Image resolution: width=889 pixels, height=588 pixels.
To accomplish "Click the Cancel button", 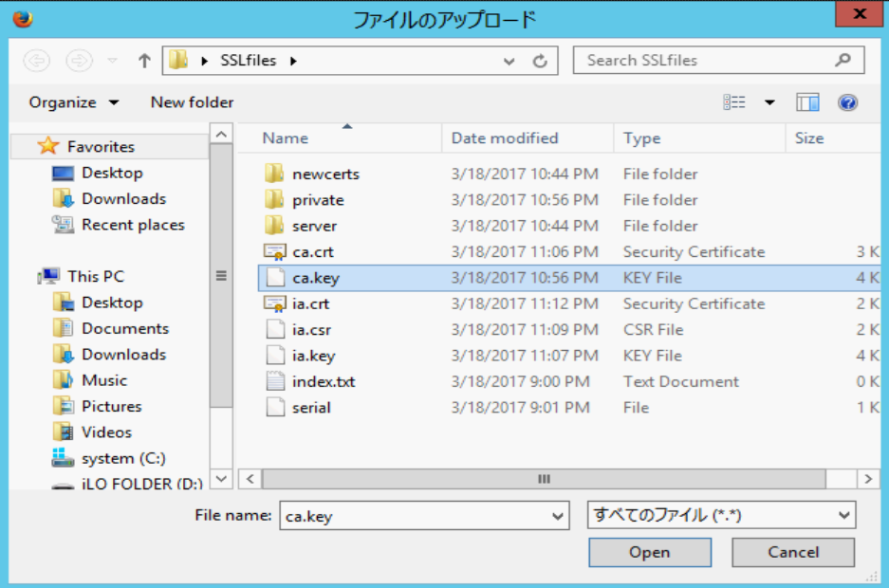I will (793, 552).
